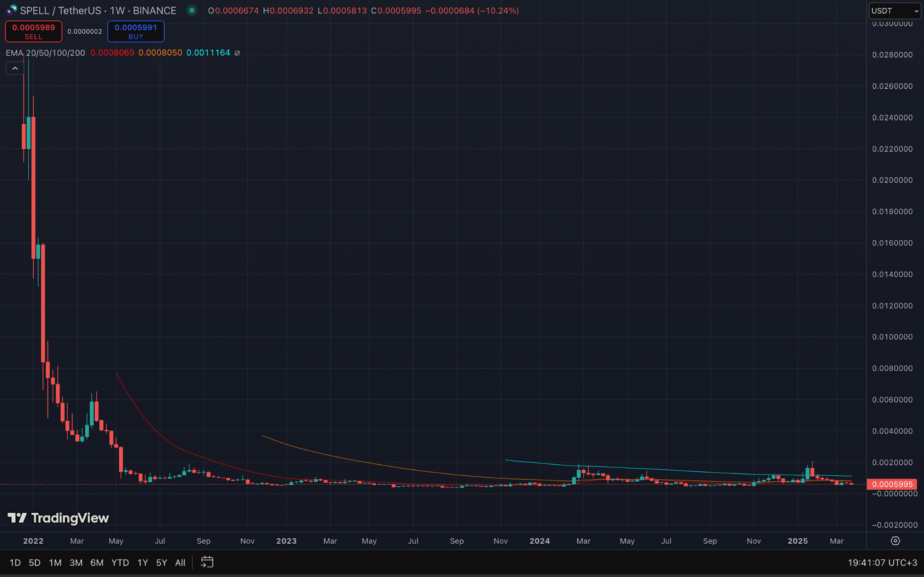This screenshot has width=924, height=577.
Task: Click the red EMA value 0.0008069
Action: point(112,53)
